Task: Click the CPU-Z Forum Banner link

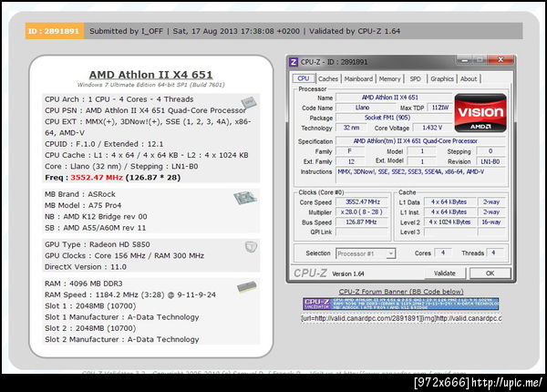Action: [x=401, y=292]
